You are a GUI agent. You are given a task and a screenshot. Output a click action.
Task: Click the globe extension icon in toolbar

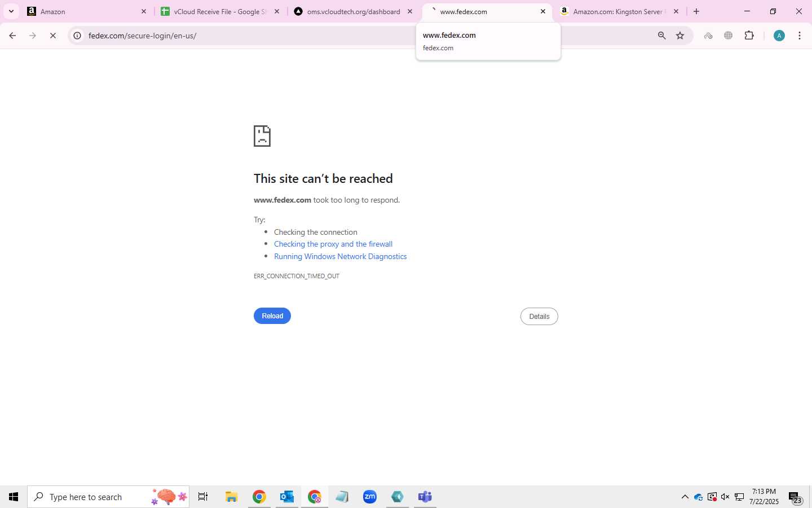click(x=729, y=36)
